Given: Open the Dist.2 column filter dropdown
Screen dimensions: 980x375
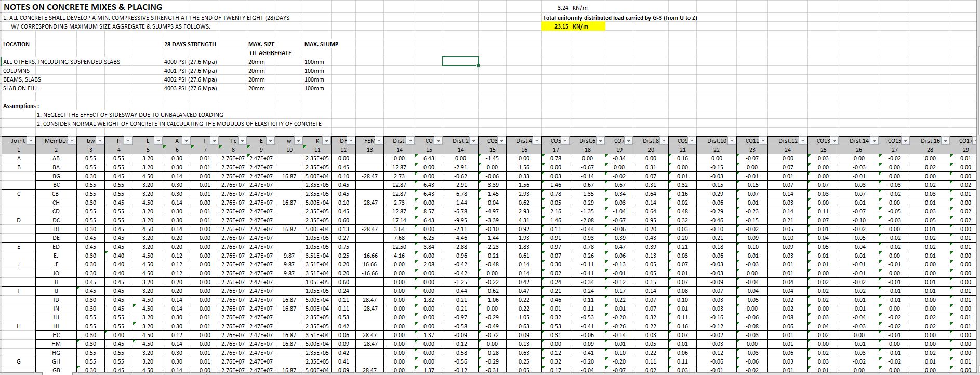Looking at the screenshot, I should tap(473, 141).
